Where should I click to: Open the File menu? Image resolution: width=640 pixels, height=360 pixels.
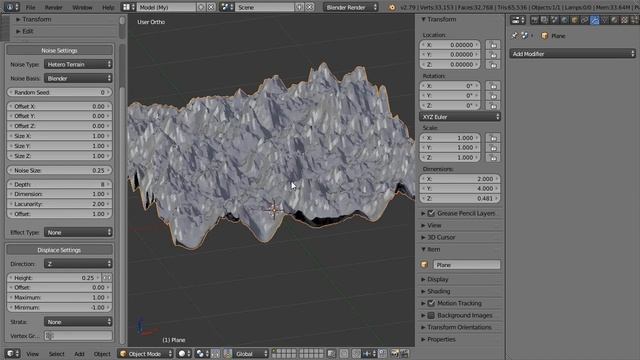pyautogui.click(x=31, y=7)
